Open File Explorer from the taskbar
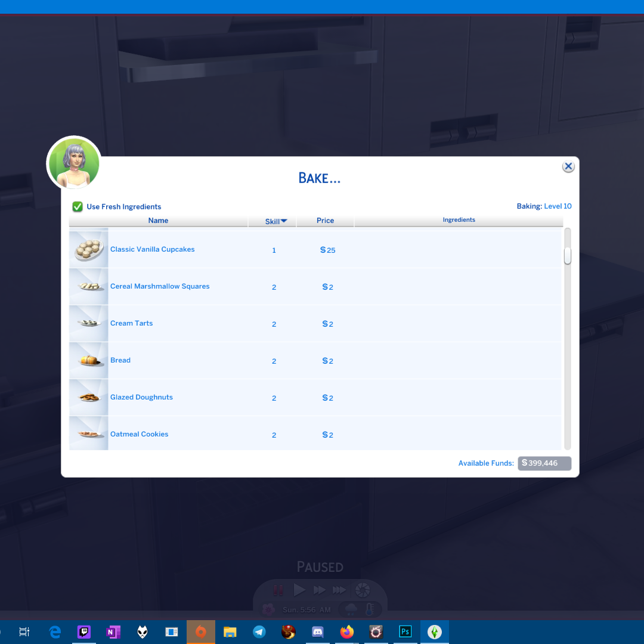The width and height of the screenshot is (644, 644). pos(230,631)
